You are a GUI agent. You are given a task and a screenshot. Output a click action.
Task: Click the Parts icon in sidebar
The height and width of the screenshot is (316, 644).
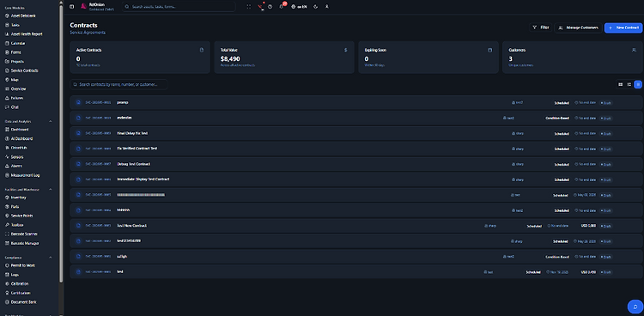7,207
